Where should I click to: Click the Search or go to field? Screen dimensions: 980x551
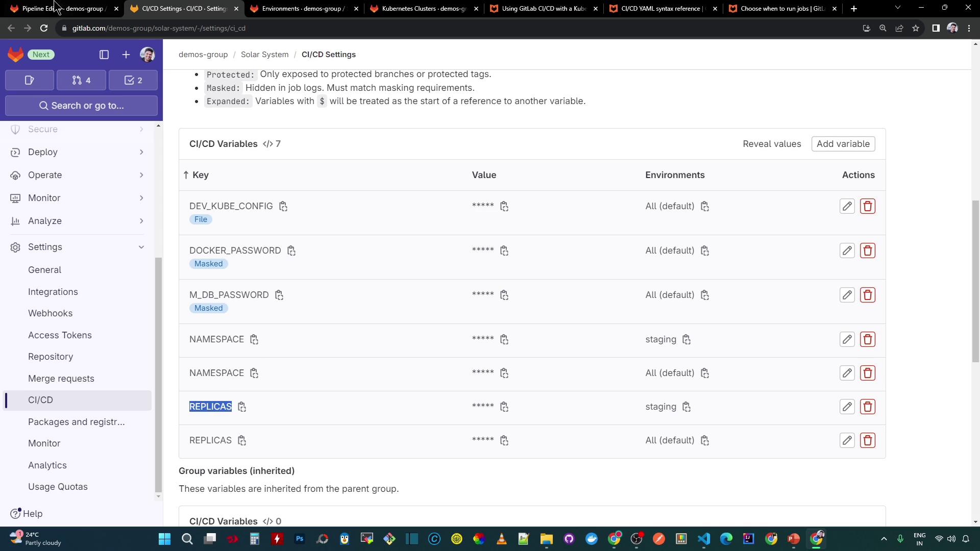pyautogui.click(x=82, y=106)
